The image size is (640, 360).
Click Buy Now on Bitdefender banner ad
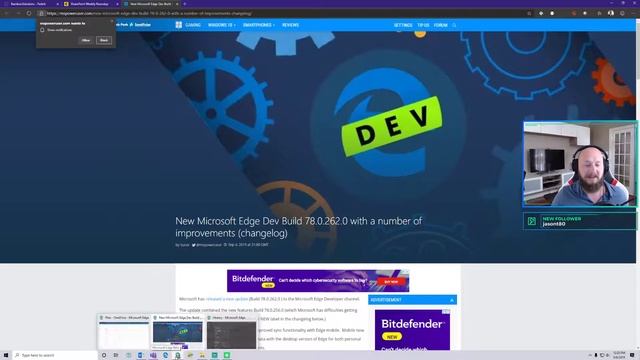coord(391,282)
